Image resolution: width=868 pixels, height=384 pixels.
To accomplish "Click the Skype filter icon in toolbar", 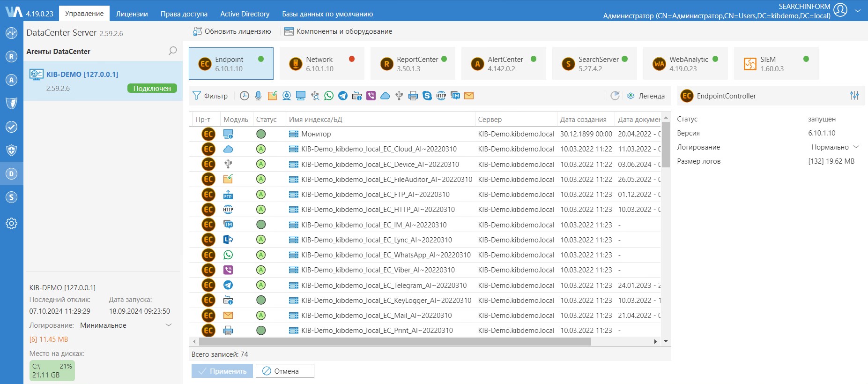I will pos(427,96).
